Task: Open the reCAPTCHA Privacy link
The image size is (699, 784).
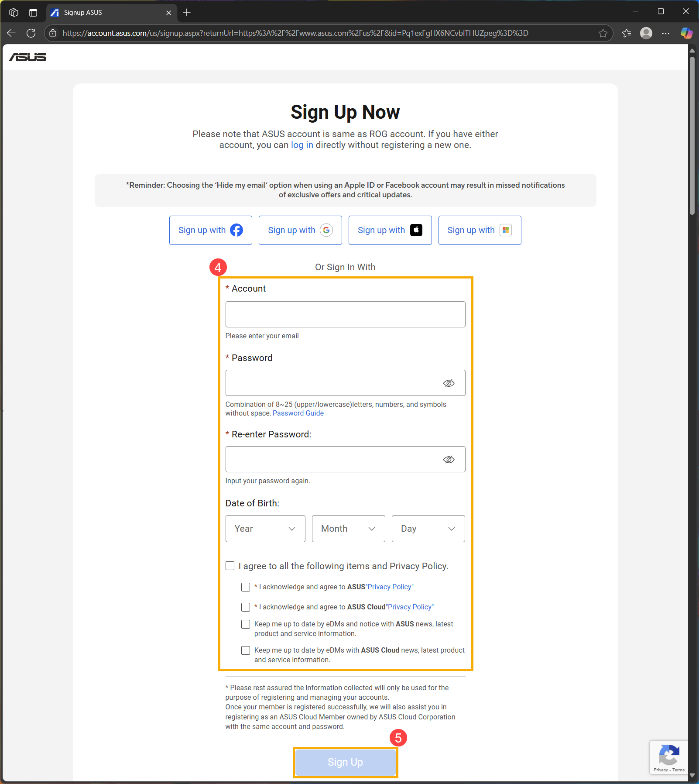Action: click(x=661, y=770)
